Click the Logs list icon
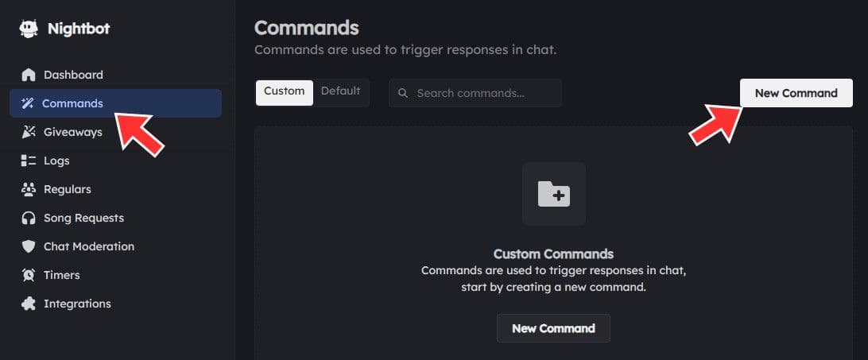 29,161
